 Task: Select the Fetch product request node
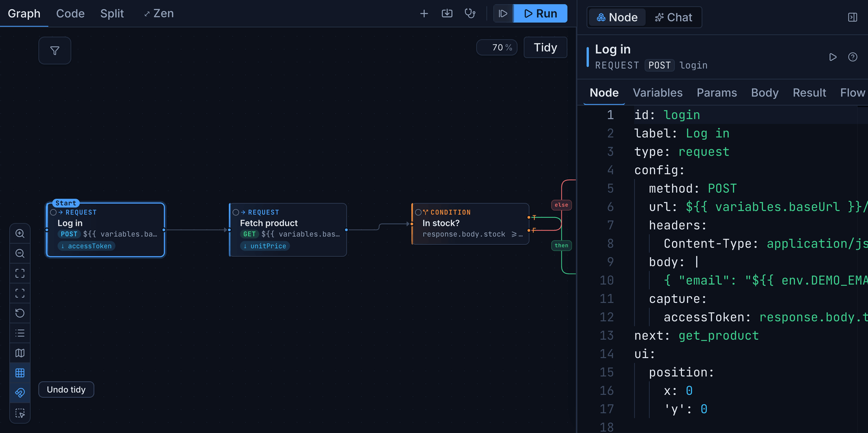point(288,230)
